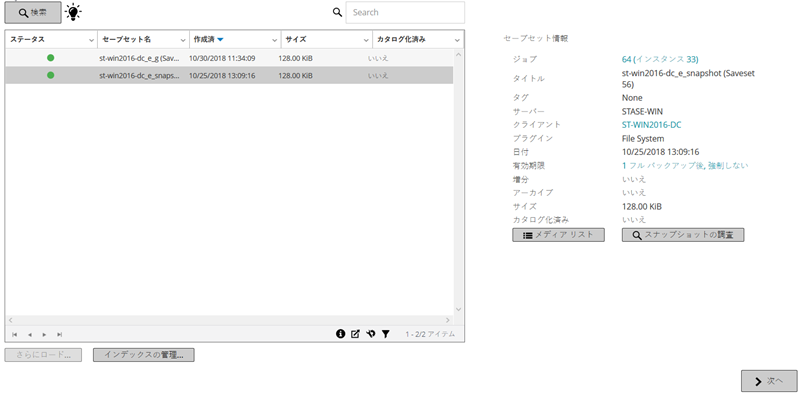Select the st-win2016-dc_e_snaps... saveset row
Image resolution: width=800 pixels, height=393 pixels.
[229, 76]
